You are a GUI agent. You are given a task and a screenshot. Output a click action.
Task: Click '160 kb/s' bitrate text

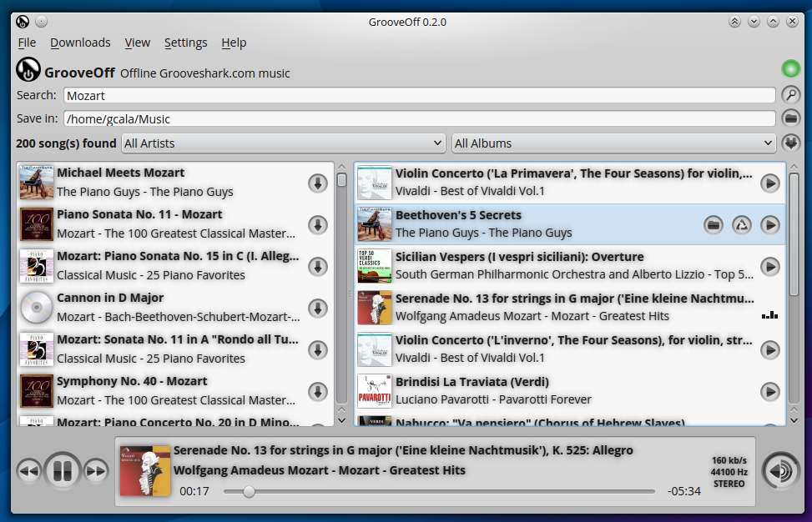[x=729, y=460]
